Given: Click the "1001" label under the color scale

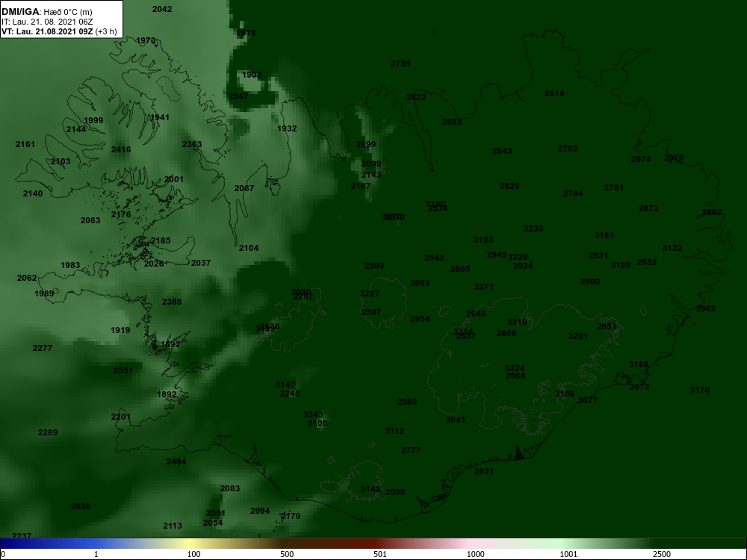Looking at the screenshot, I should click(568, 554).
